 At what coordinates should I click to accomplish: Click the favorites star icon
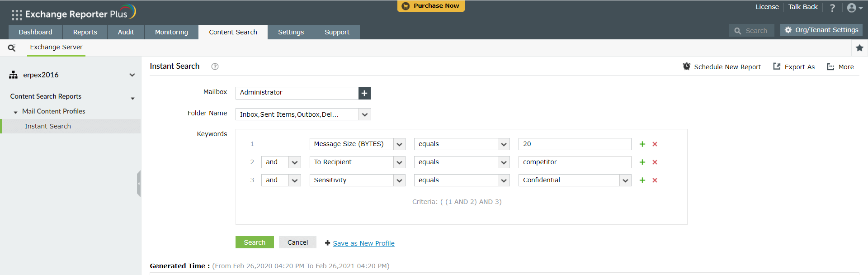coord(859,47)
